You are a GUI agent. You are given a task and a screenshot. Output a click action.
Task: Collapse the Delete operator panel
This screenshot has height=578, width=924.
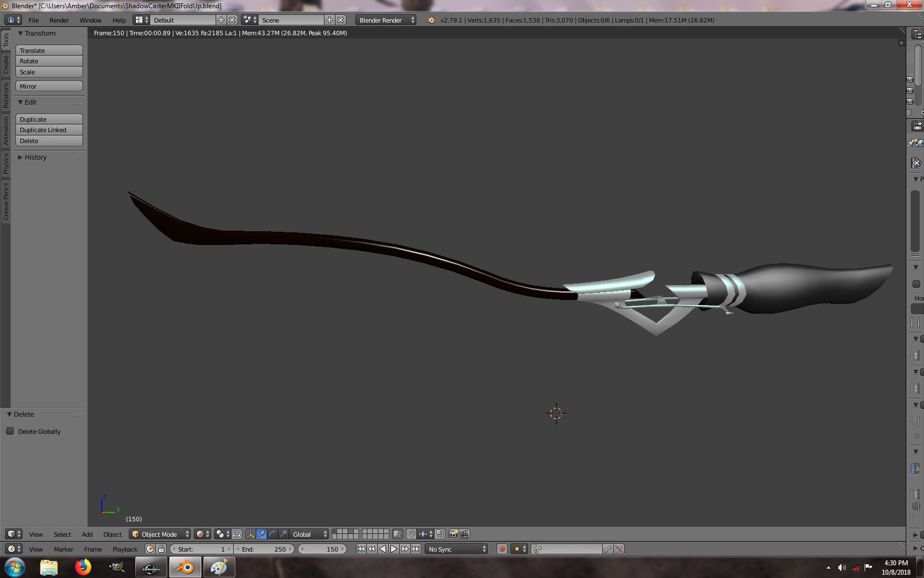click(x=9, y=415)
